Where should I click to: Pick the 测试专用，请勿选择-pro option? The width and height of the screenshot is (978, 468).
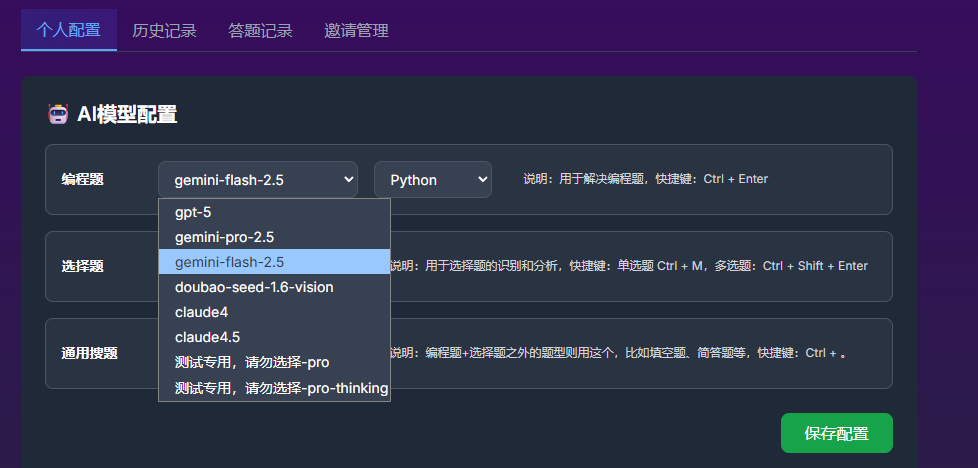tap(252, 362)
